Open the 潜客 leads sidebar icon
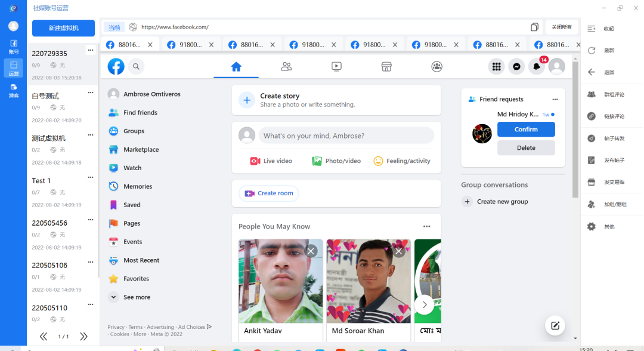The width and height of the screenshot is (644, 351). tap(14, 91)
